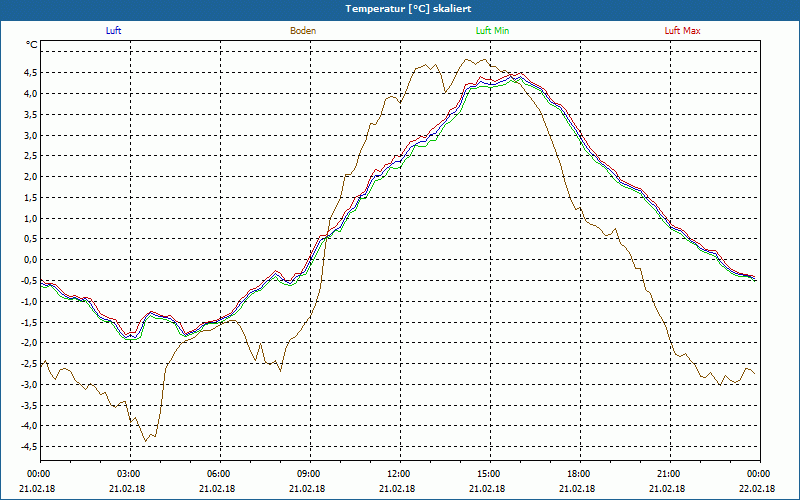
Task: Click the 4,0 y-axis label
Action: [x=30, y=93]
